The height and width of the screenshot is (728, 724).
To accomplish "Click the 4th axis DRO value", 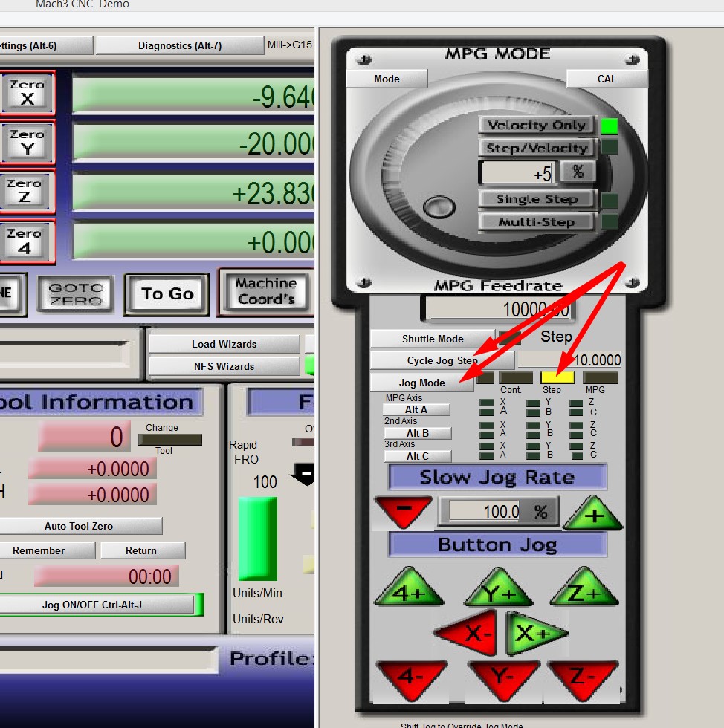I will [194, 242].
